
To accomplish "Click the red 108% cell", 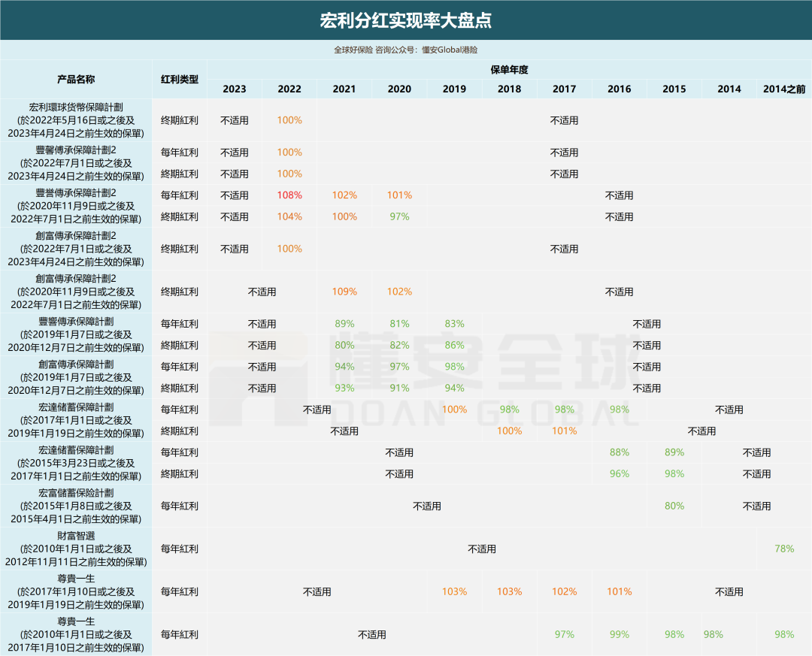I will pos(289,195).
